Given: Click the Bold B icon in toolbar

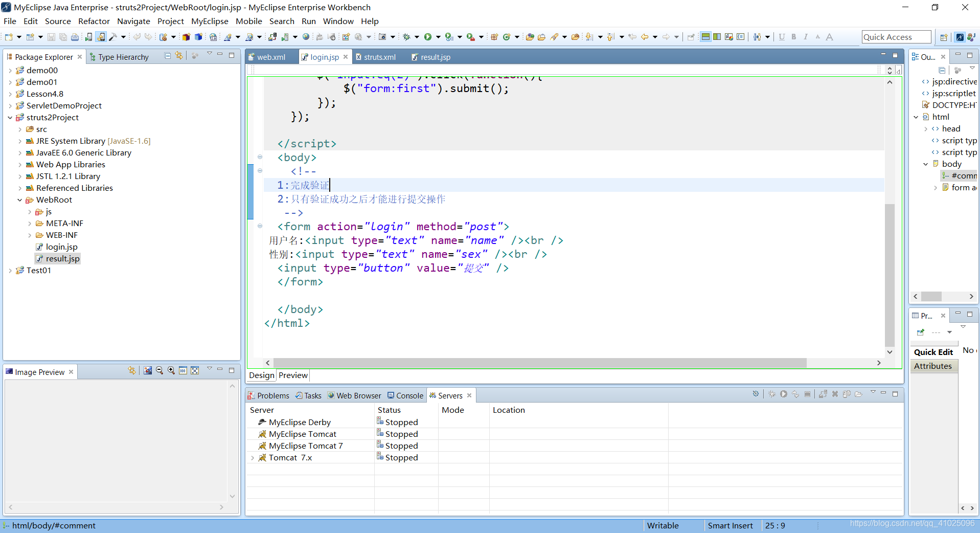Looking at the screenshot, I should coord(793,37).
